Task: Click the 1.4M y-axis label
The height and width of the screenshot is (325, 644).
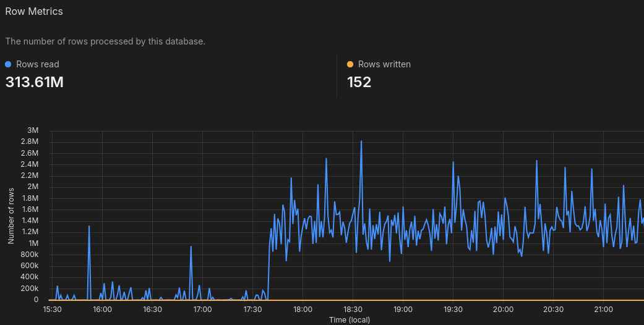Action: [x=30, y=221]
